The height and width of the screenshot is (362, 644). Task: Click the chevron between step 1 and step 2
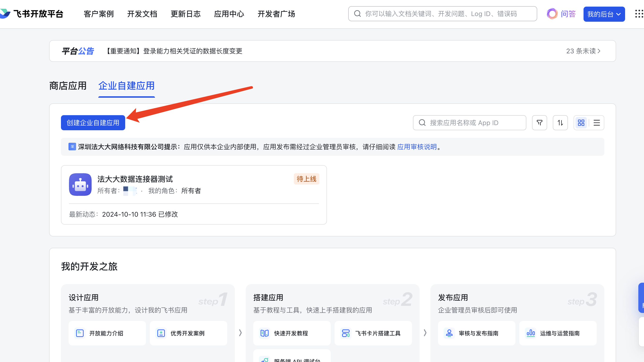click(x=240, y=333)
